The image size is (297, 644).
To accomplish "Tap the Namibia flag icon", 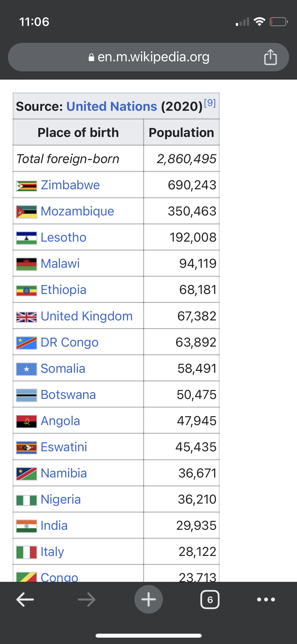I will pyautogui.click(x=26, y=474).
